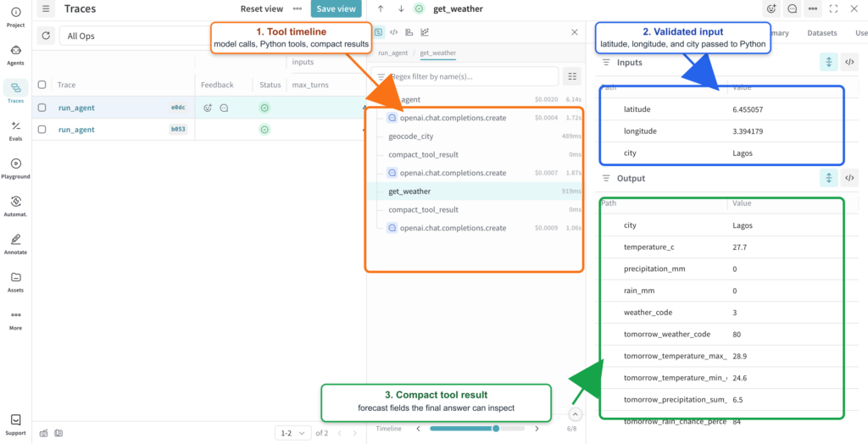
Task: Click Reset view
Action: [x=262, y=8]
